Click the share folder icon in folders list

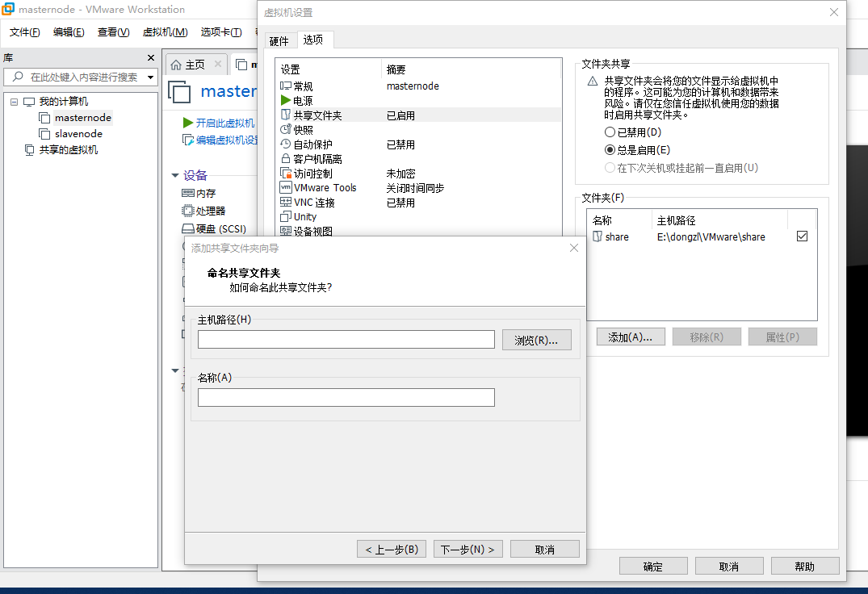point(598,236)
